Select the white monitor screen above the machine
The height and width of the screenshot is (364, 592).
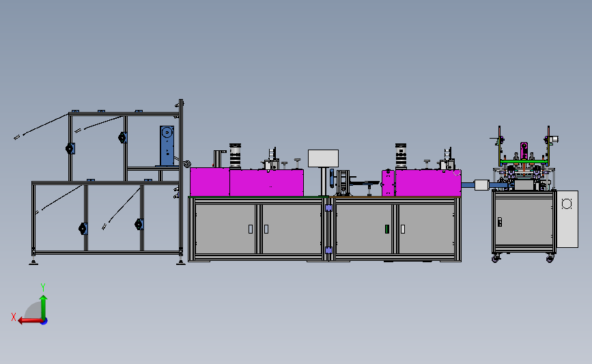click(323, 158)
